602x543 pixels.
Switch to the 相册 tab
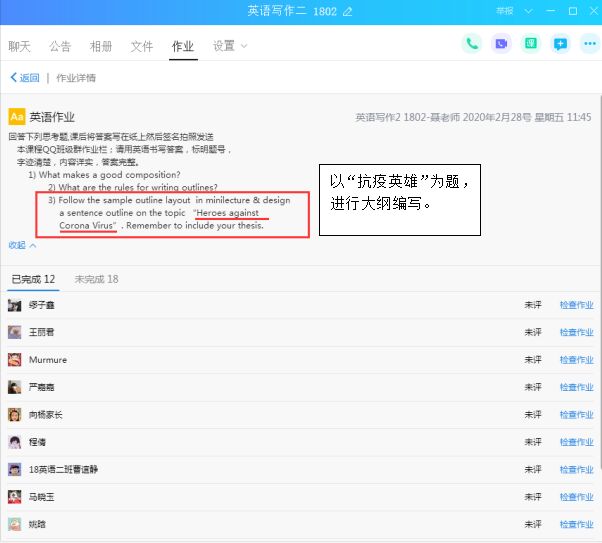tap(101, 46)
